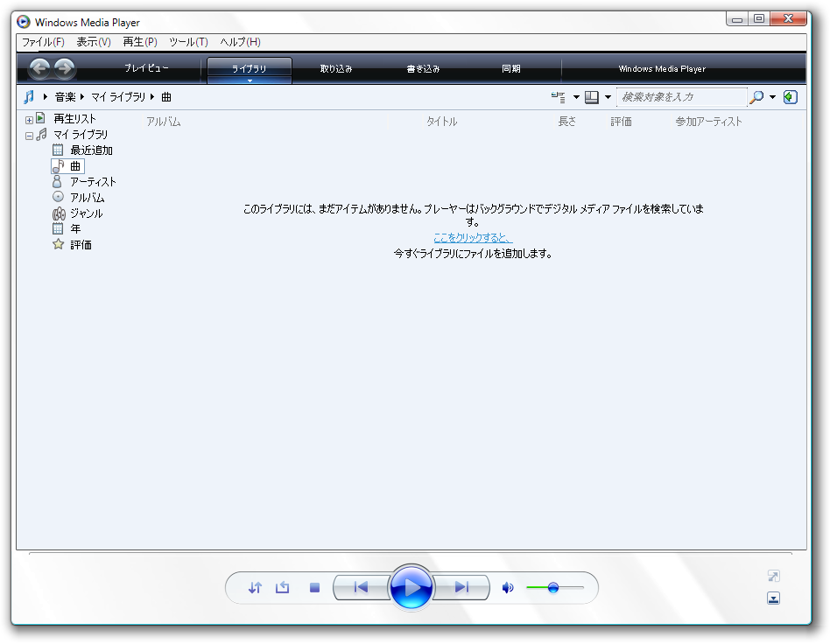This screenshot has height=644, width=830.
Task: Select 最近追加 in the library tree
Action: tap(91, 150)
